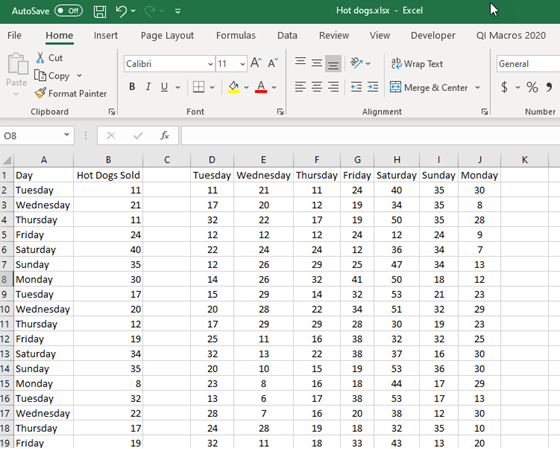Click into the formula bar field
Screen dimensions: 560x449
371,136
